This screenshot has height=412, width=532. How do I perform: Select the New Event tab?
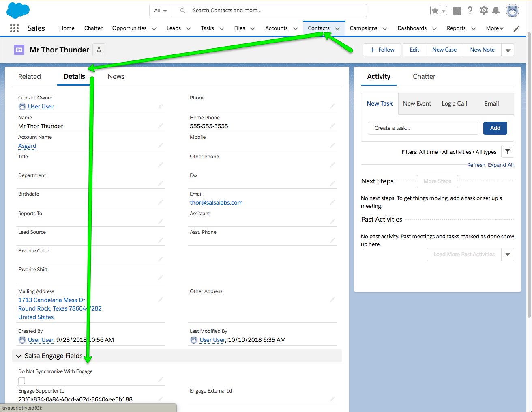[x=417, y=104]
